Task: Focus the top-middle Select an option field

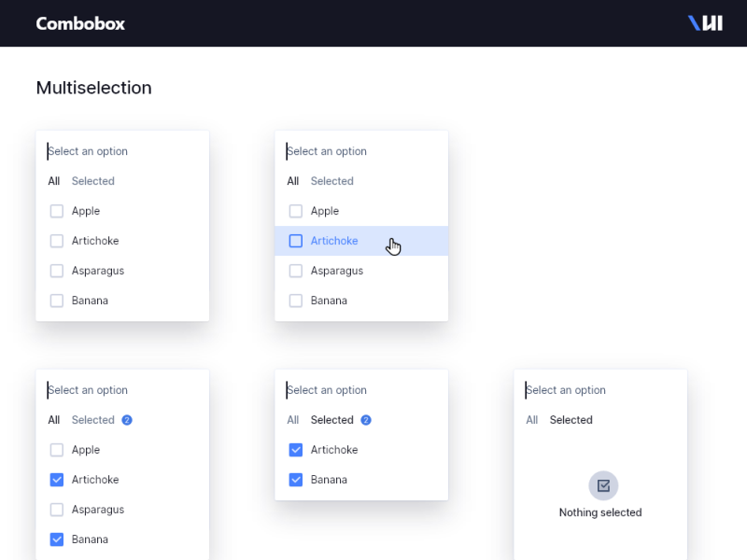Action: click(361, 151)
